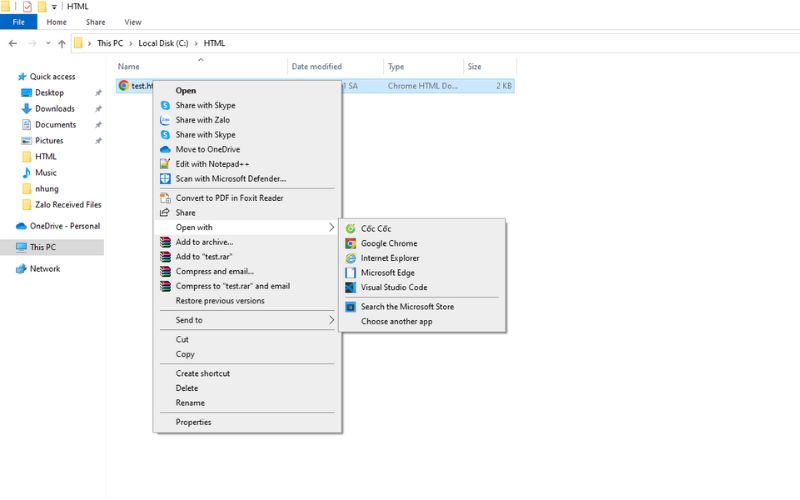
Task: Click the Move to OneDrive cloud icon
Action: (165, 149)
